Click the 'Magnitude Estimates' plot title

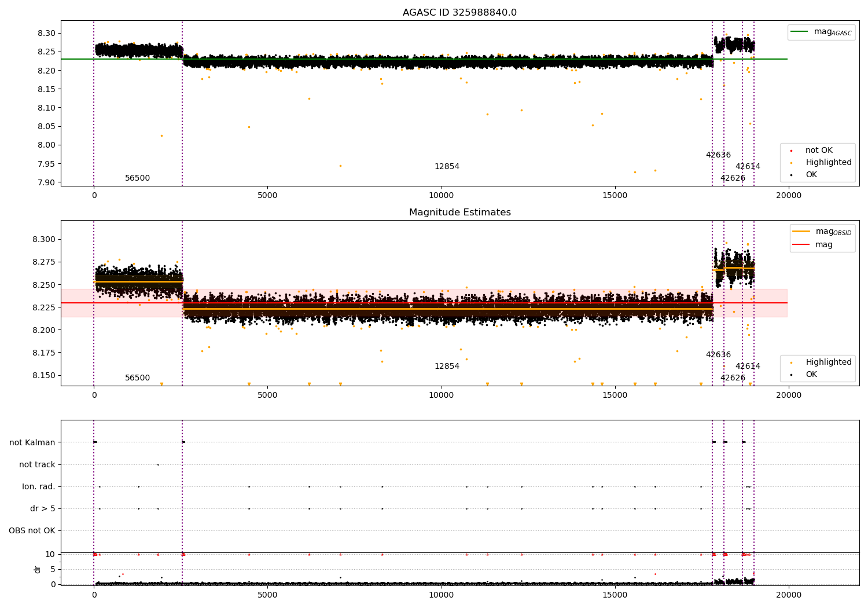click(x=459, y=213)
